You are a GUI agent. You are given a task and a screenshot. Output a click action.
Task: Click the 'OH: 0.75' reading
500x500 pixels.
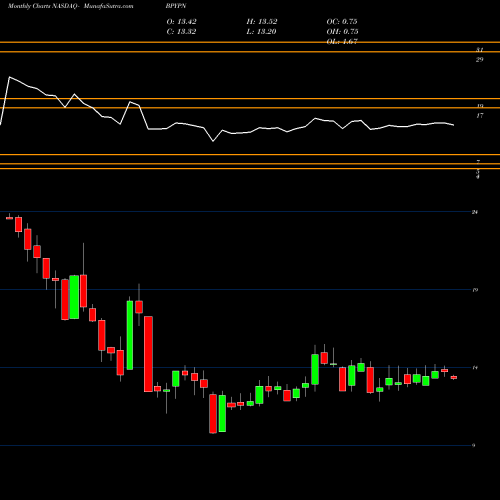coord(342,32)
